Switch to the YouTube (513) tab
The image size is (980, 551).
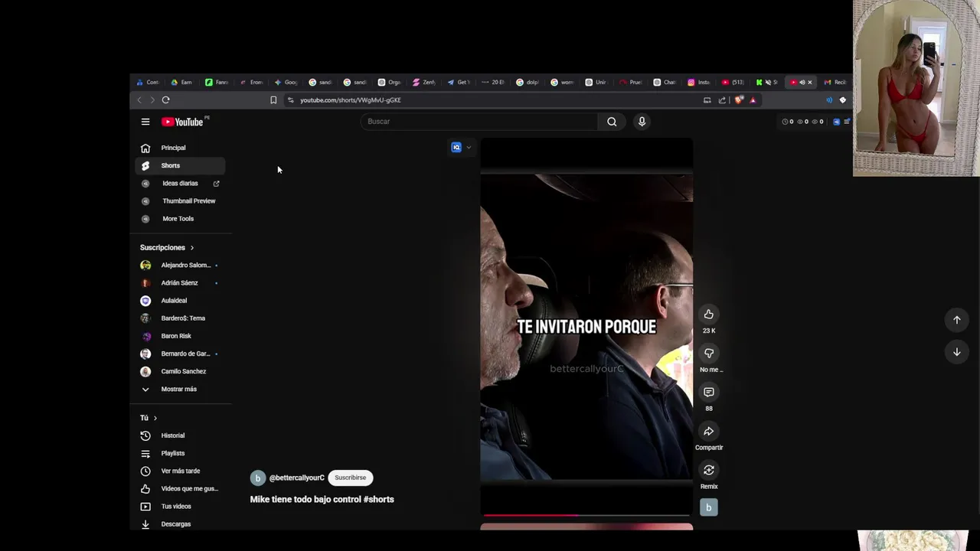733,82
